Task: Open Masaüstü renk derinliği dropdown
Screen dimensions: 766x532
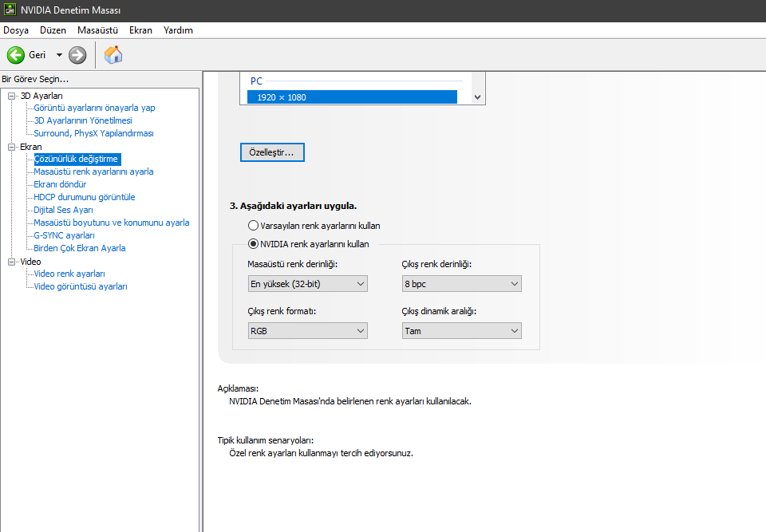Action: 308,284
